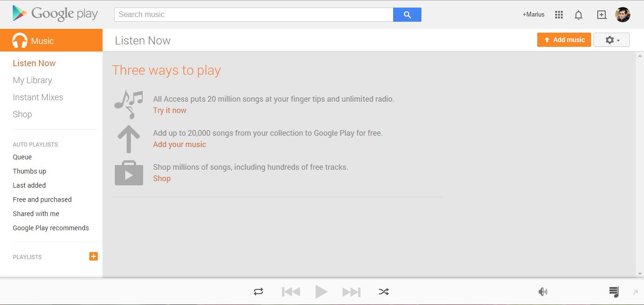Screen dimensions: 644x305
Task: Click the Search music field
Action: click(x=254, y=15)
